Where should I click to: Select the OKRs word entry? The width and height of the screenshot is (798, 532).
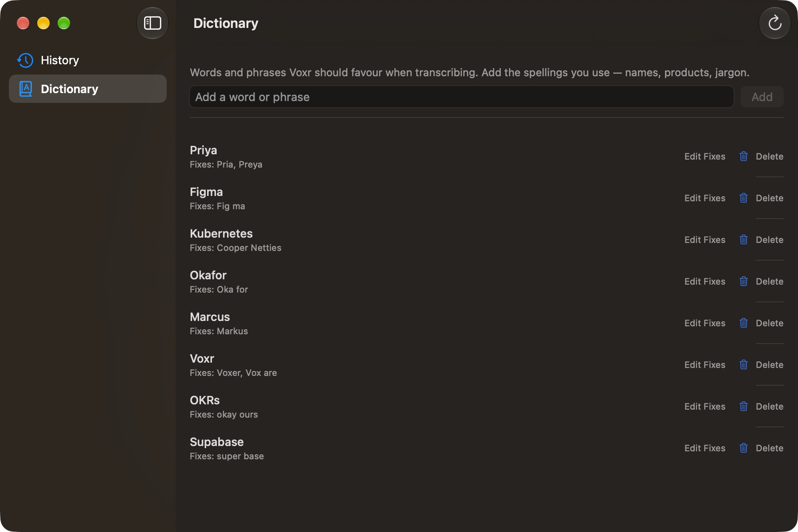[x=205, y=400]
